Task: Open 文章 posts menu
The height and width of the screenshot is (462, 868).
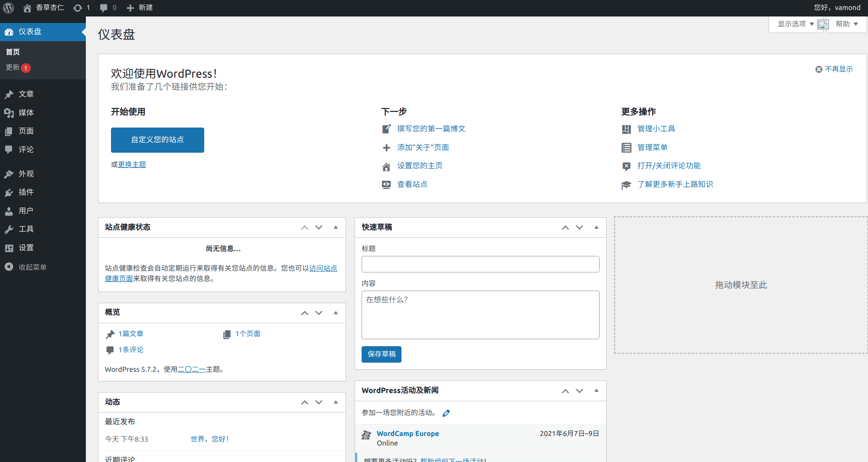Action: 43,94
